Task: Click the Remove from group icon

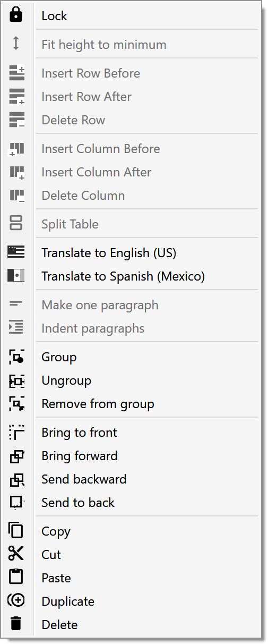Action: 16,404
